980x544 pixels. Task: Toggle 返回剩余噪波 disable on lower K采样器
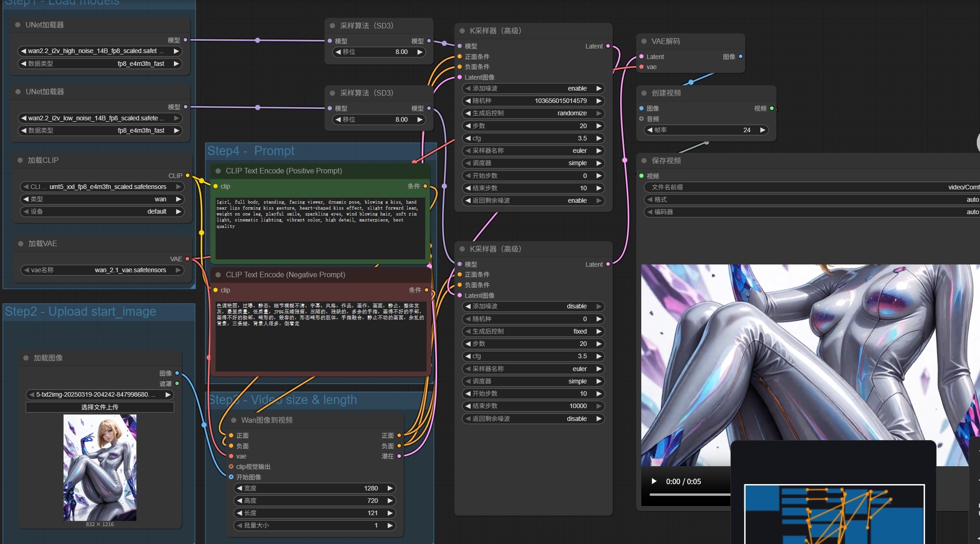(533, 419)
